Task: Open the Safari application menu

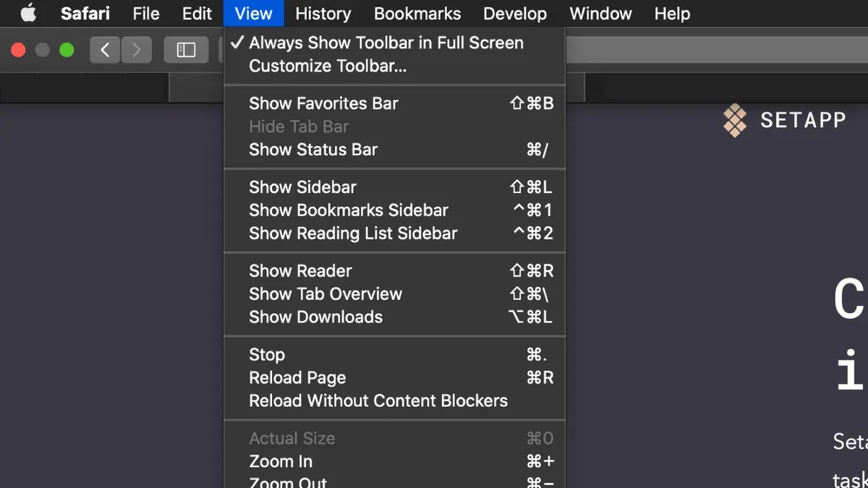Action: pyautogui.click(x=85, y=13)
